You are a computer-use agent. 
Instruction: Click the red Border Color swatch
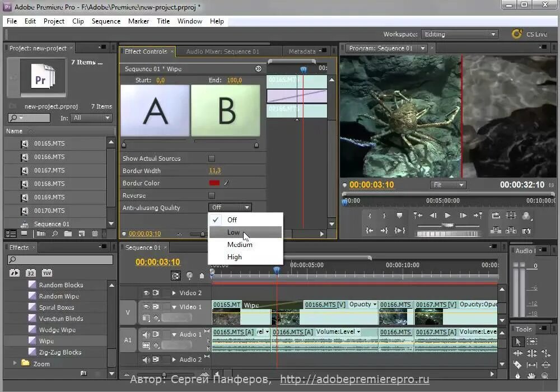[214, 183]
